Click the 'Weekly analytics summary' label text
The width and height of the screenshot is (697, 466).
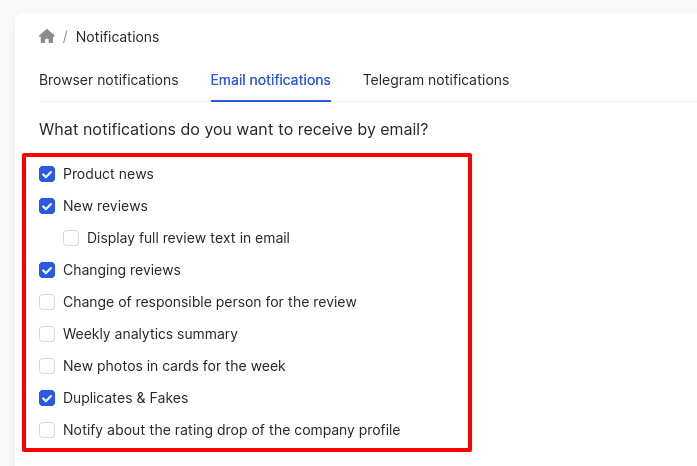(150, 334)
